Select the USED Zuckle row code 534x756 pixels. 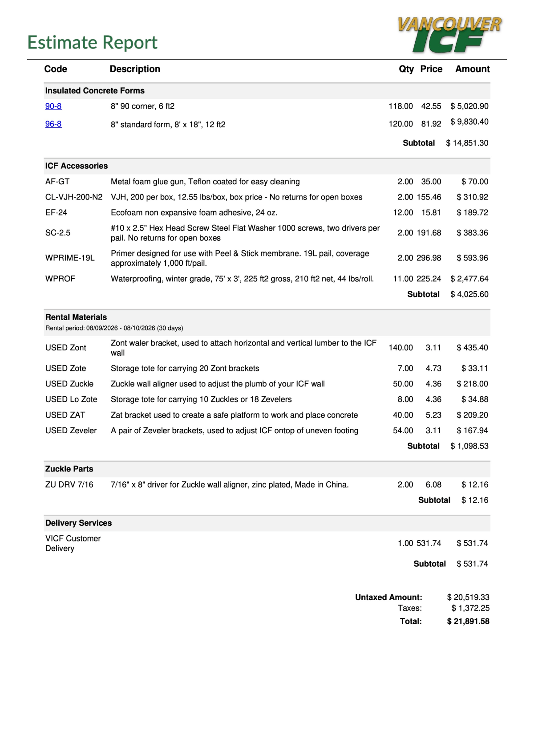click(69, 384)
